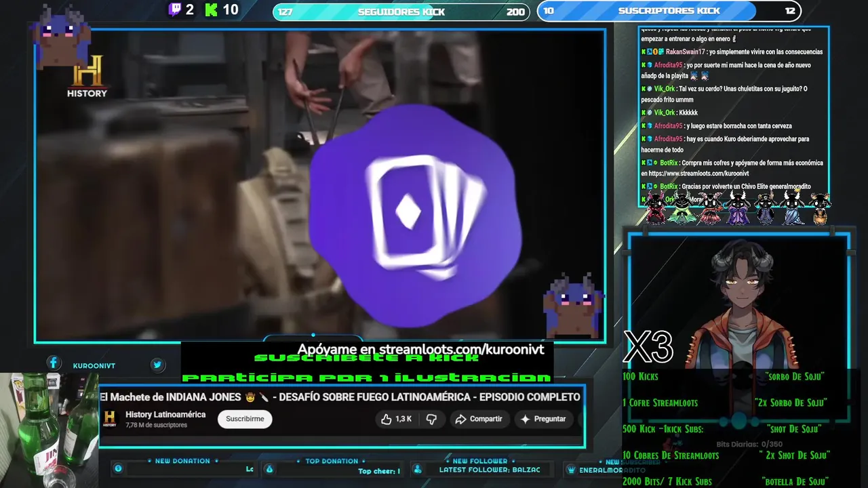Image resolution: width=868 pixels, height=488 pixels.
Task: Click the X3 multiplier text
Action: click(648, 348)
